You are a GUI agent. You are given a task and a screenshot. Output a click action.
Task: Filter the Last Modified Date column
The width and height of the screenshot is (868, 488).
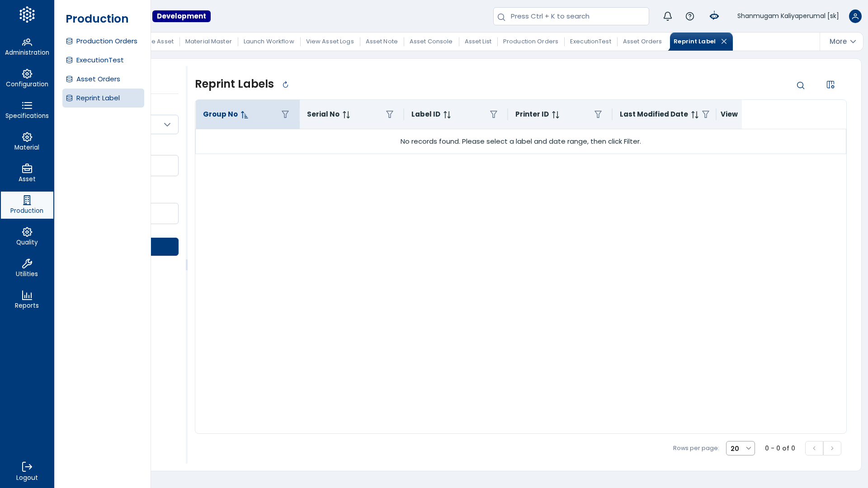[706, 114]
